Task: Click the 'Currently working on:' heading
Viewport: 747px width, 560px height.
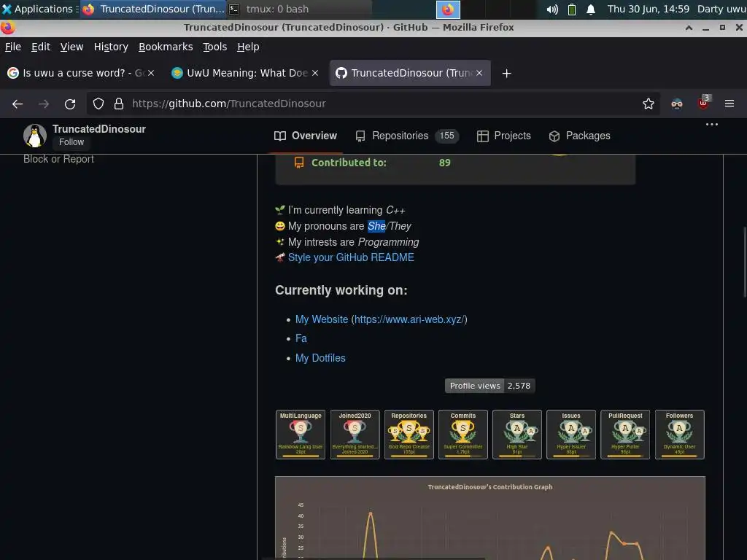Action: click(341, 290)
